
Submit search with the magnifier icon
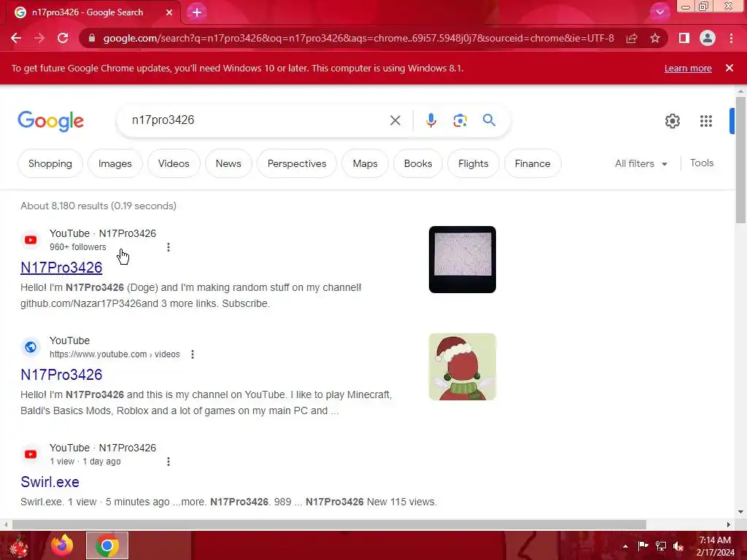(x=489, y=120)
